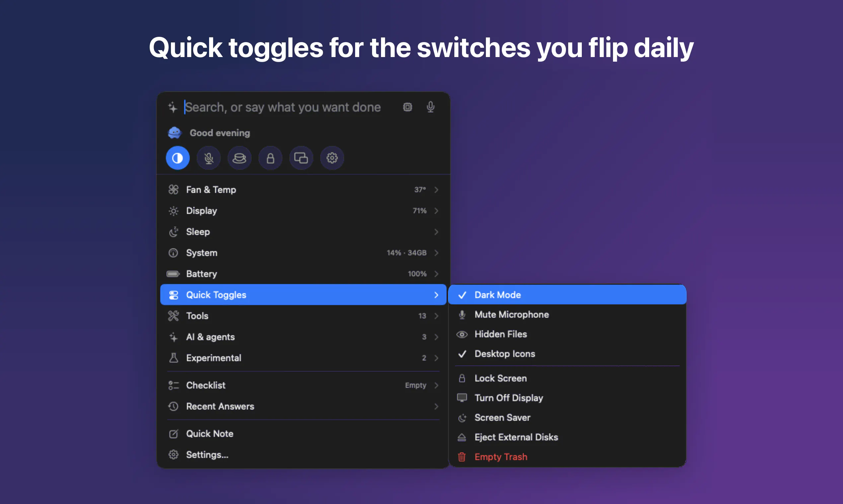Click the System gauge icon

pyautogui.click(x=173, y=253)
